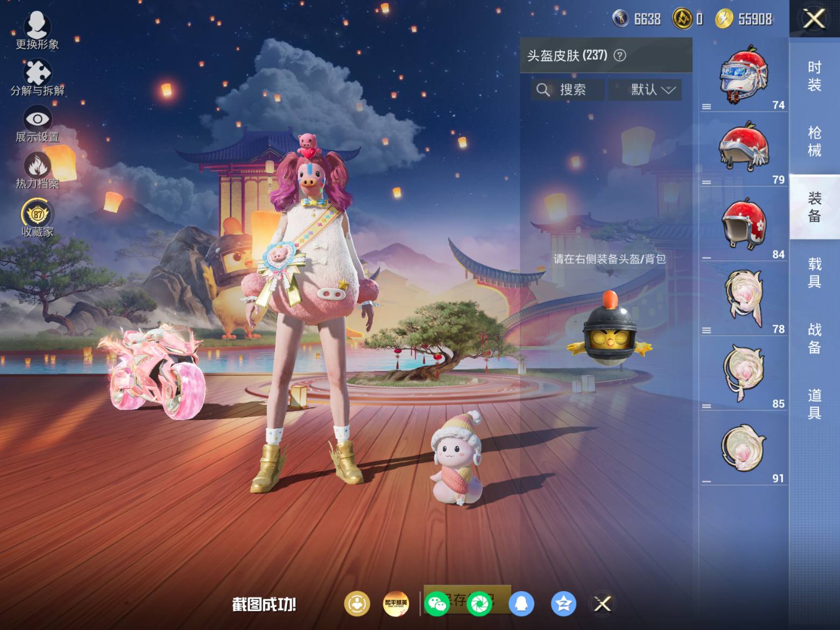Viewport: 840px width, 630px height.
Task: Switch to the 载具 tab
Action: pos(815,272)
